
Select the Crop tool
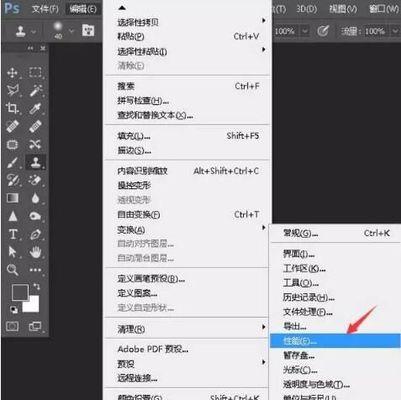pos(12,108)
